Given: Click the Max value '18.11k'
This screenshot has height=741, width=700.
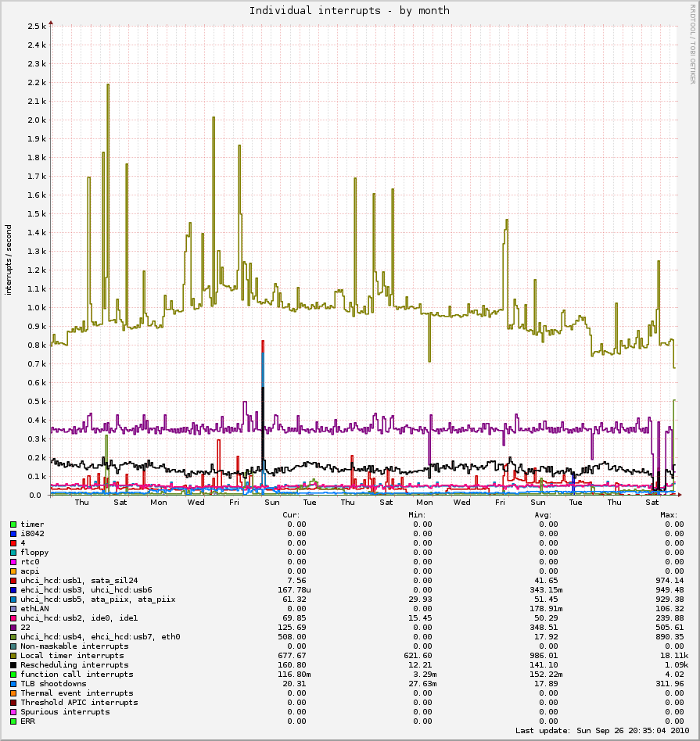Looking at the screenshot, I should [x=674, y=656].
